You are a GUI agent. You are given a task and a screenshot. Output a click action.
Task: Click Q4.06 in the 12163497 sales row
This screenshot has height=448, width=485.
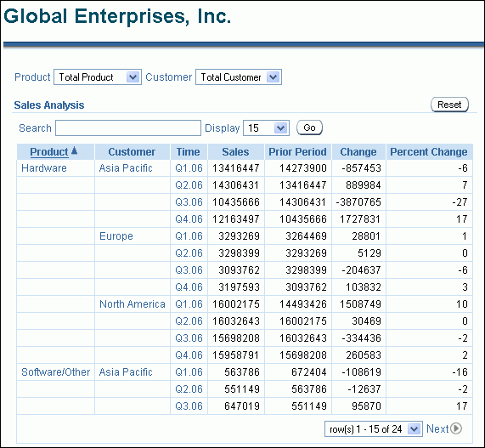coord(189,219)
